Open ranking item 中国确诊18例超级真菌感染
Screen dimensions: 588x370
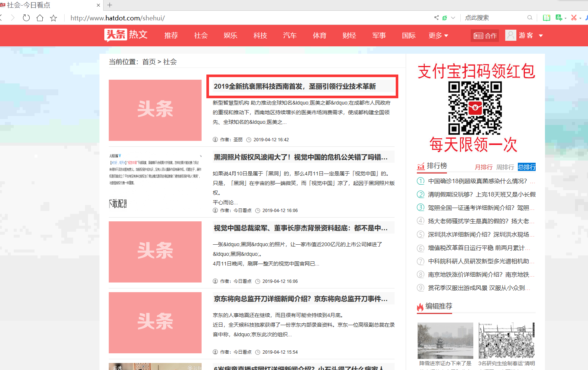point(481,181)
